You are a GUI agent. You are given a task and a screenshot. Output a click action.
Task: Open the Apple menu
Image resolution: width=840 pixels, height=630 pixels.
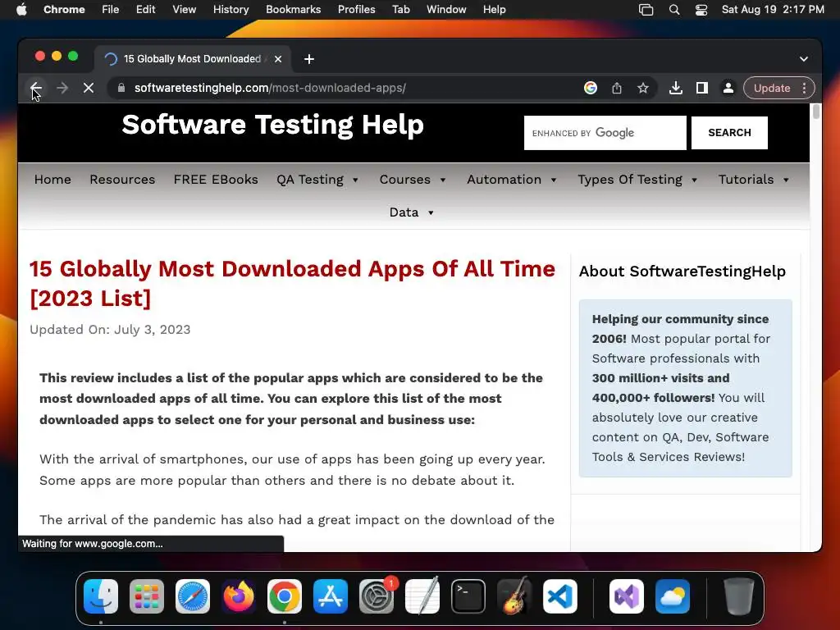(x=21, y=10)
